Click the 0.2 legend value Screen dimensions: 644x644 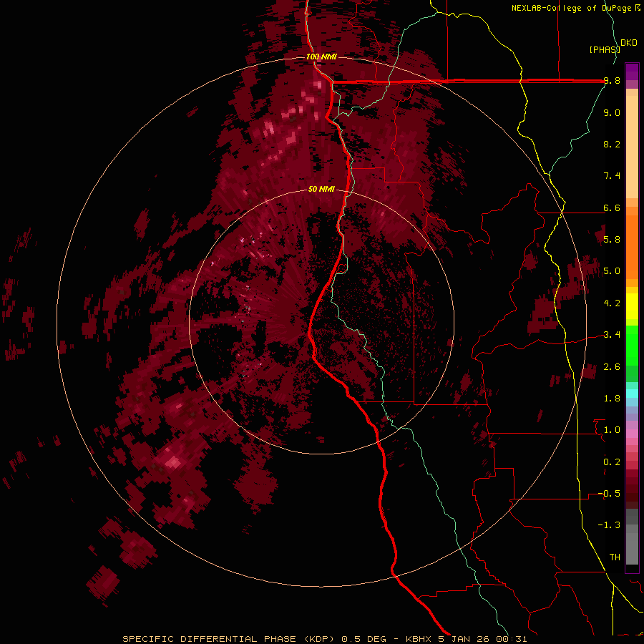tap(612, 462)
